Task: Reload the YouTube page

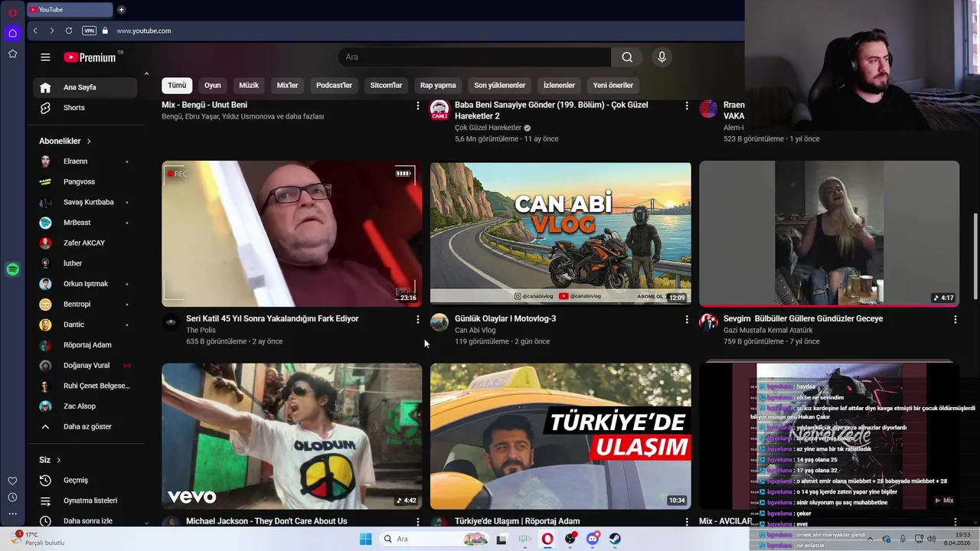Action: pos(69,31)
